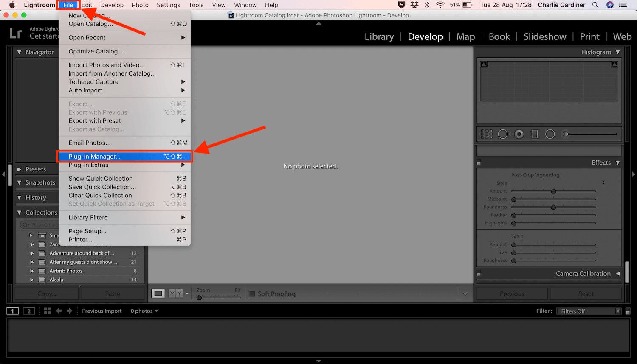Open a second window using the '2' button

coord(28,311)
